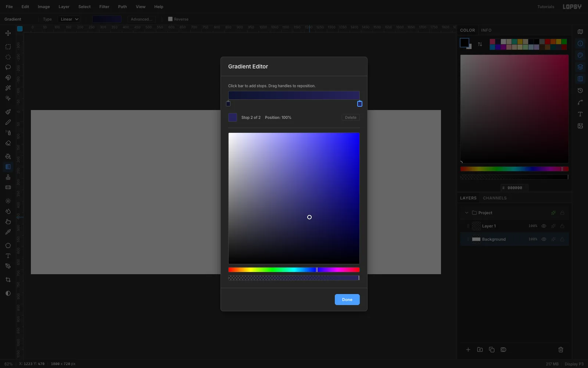588x368 pixels.
Task: Select the Rectangular Marquee tool
Action: pyautogui.click(x=8, y=47)
